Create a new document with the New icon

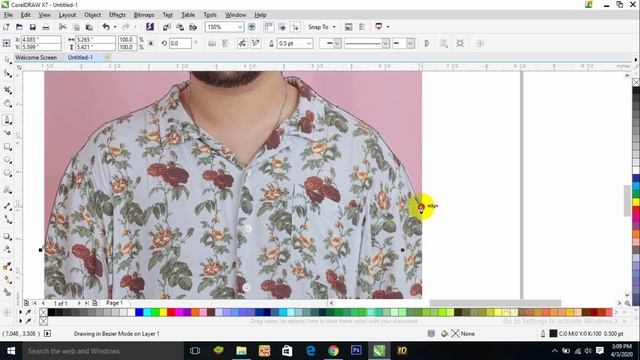click(7, 27)
